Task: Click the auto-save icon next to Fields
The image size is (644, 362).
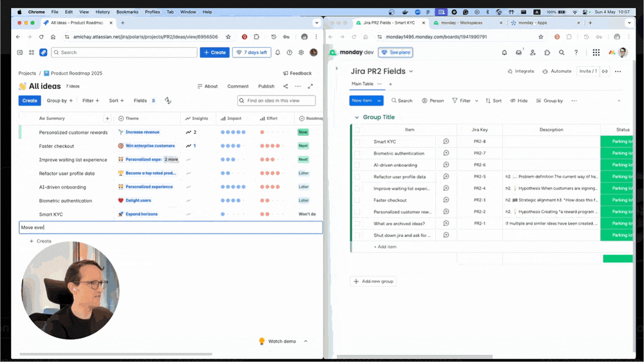Action: [x=168, y=100]
